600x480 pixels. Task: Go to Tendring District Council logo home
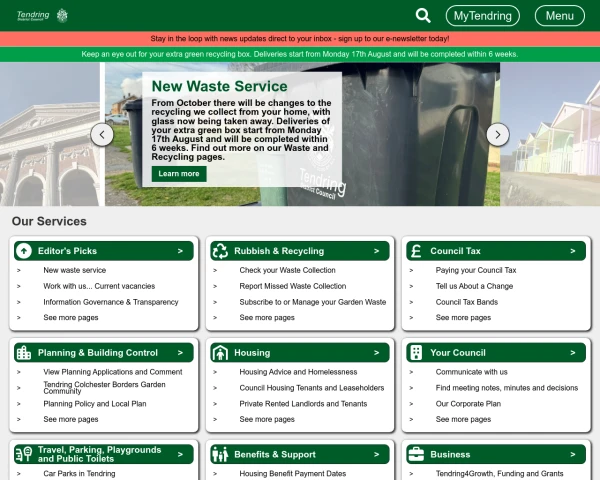pyautogui.click(x=42, y=16)
